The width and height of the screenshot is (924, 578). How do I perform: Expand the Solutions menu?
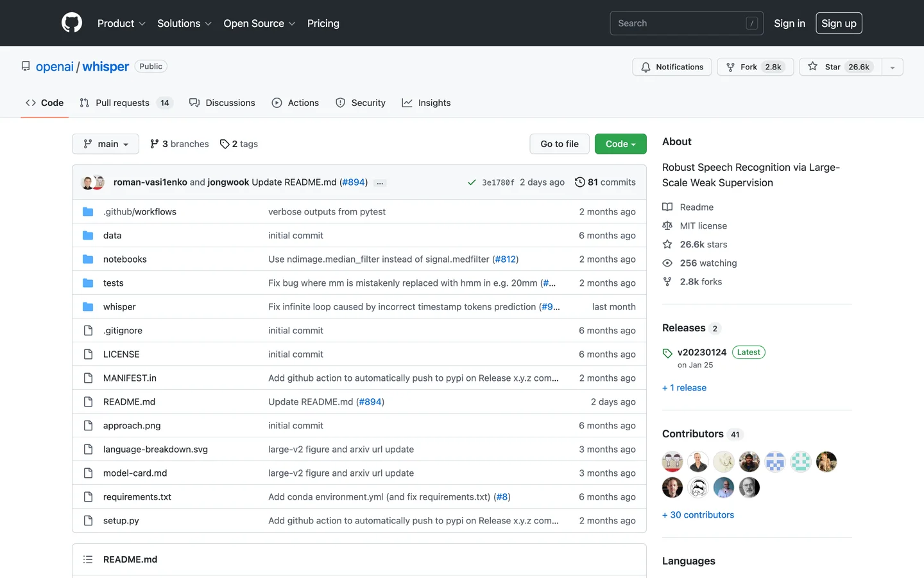tap(184, 23)
